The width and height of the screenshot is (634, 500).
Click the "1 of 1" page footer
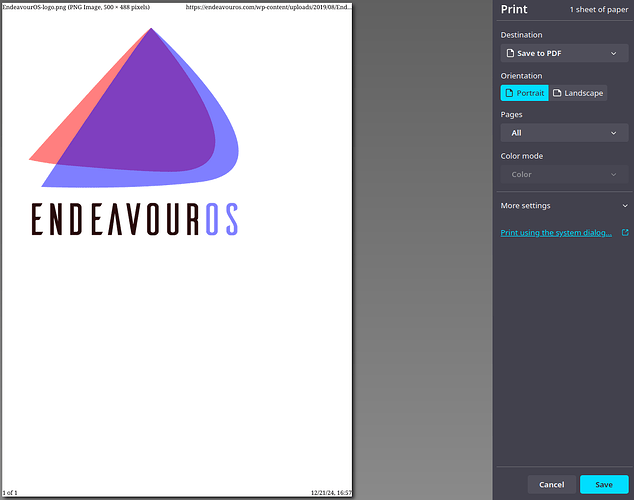(10, 493)
